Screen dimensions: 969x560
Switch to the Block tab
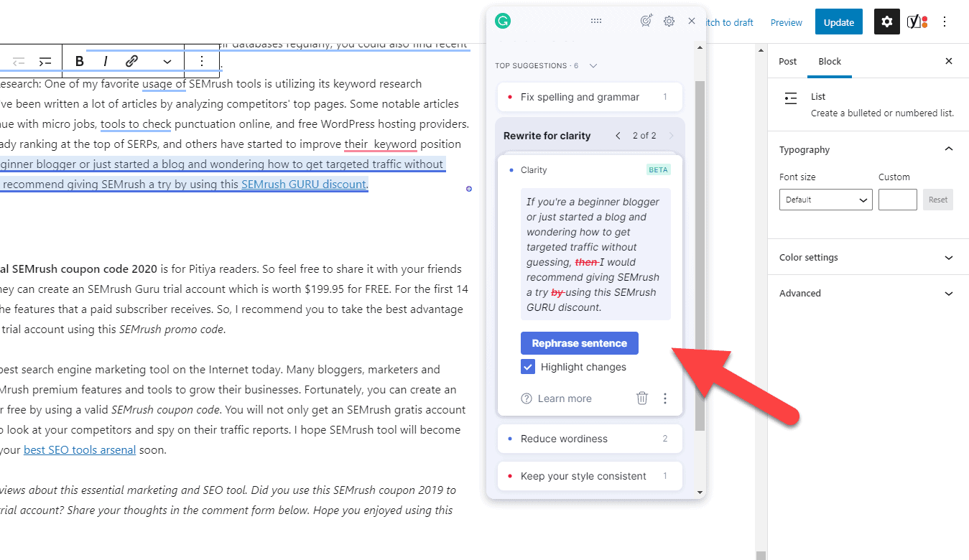point(830,61)
